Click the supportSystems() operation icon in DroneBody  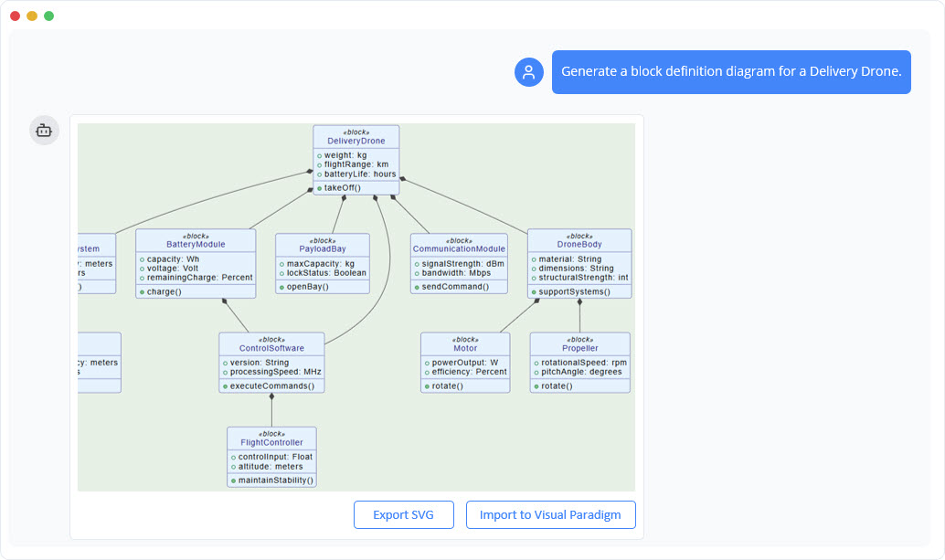tap(533, 290)
